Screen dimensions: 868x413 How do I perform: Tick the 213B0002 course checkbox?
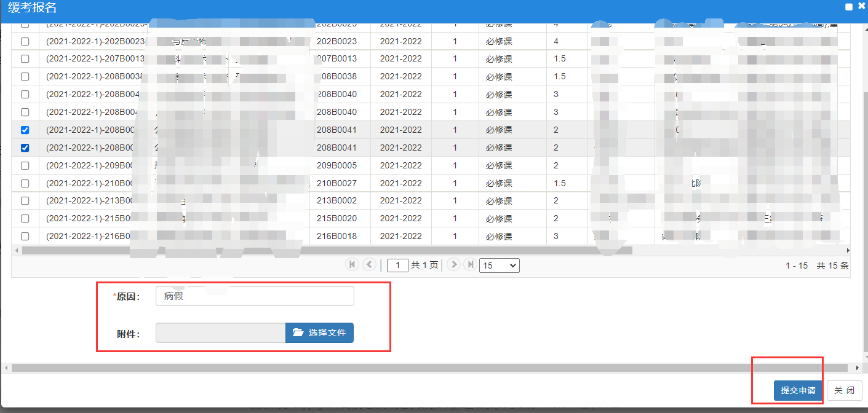(x=25, y=201)
